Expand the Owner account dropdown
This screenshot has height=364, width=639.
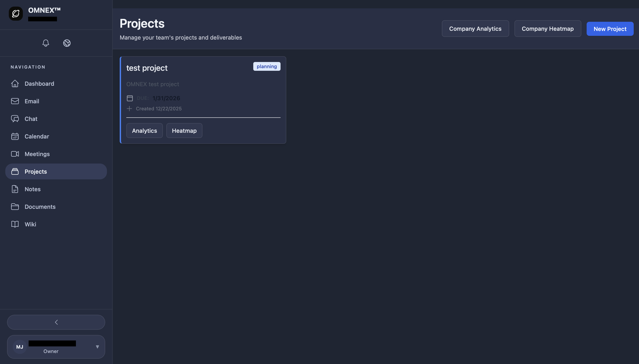97,347
